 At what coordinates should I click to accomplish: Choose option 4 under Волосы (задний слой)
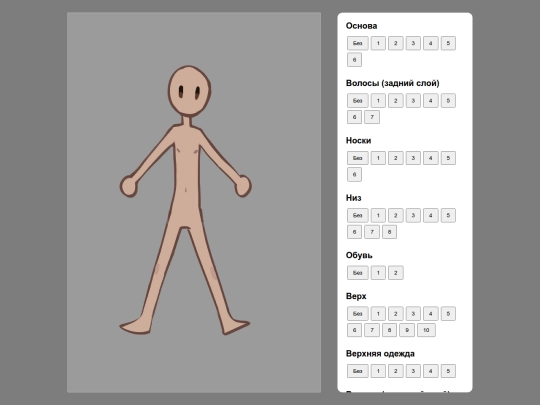tap(431, 101)
